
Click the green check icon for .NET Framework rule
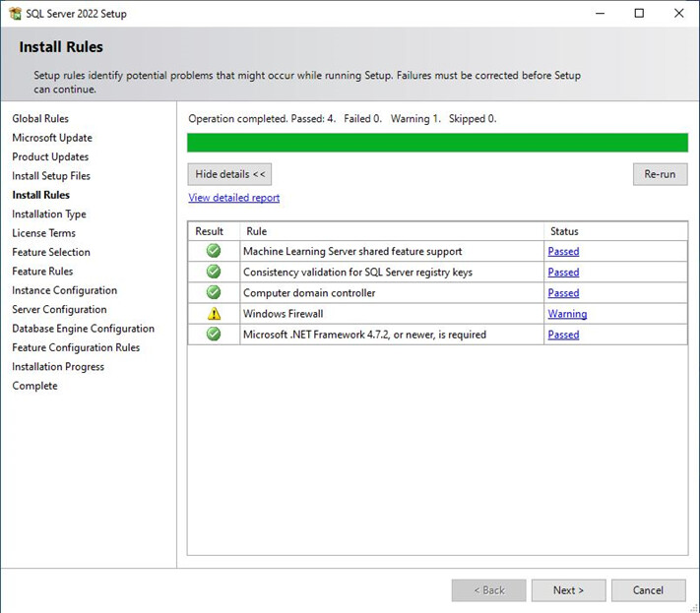[214, 335]
